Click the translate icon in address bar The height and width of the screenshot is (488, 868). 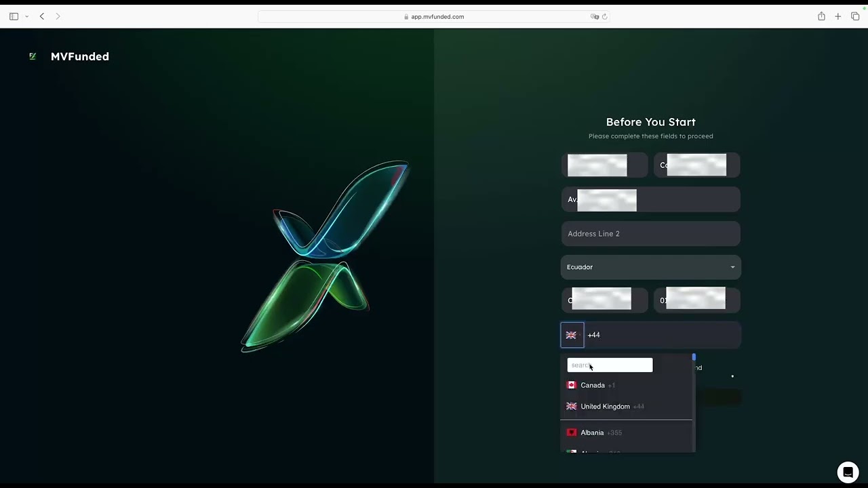click(x=595, y=16)
